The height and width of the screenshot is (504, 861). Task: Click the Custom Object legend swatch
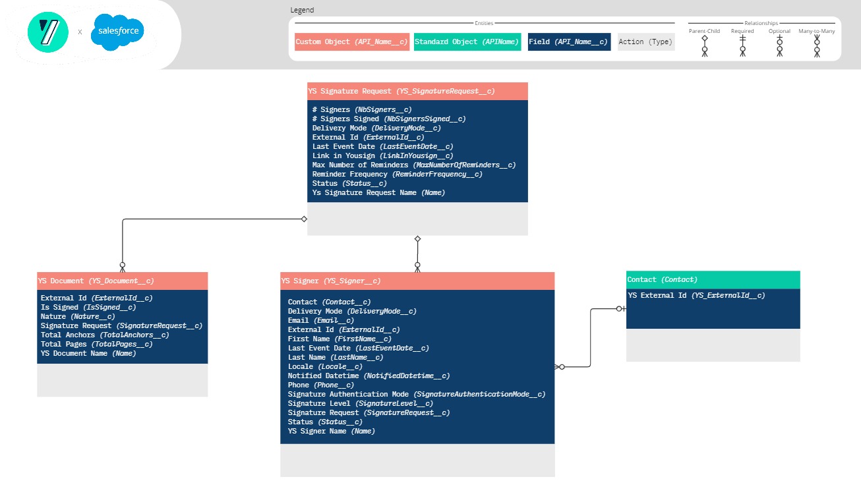pyautogui.click(x=352, y=42)
